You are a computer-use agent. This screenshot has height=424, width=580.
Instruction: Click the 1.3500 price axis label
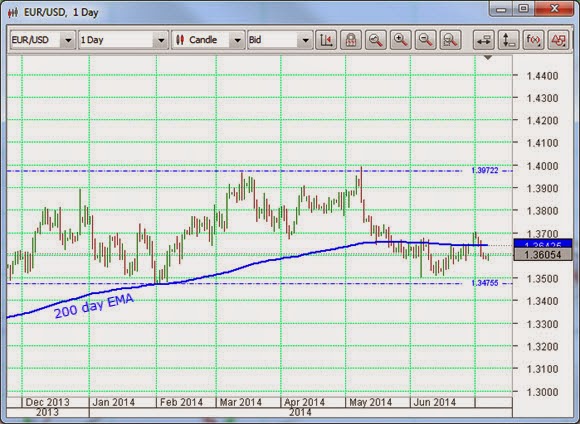point(542,278)
